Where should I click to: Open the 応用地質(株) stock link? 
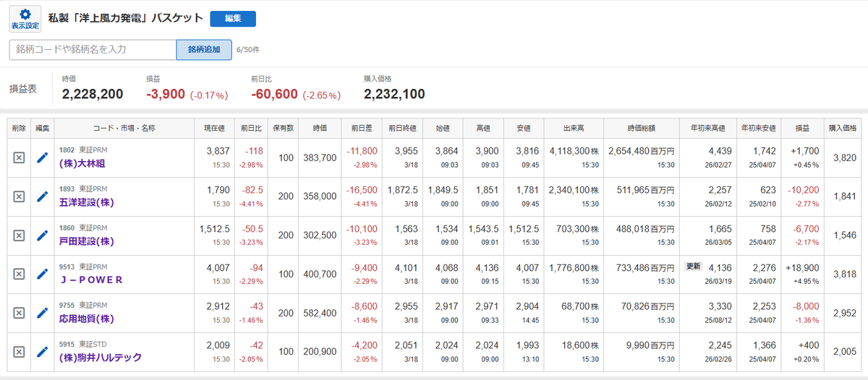point(86,319)
